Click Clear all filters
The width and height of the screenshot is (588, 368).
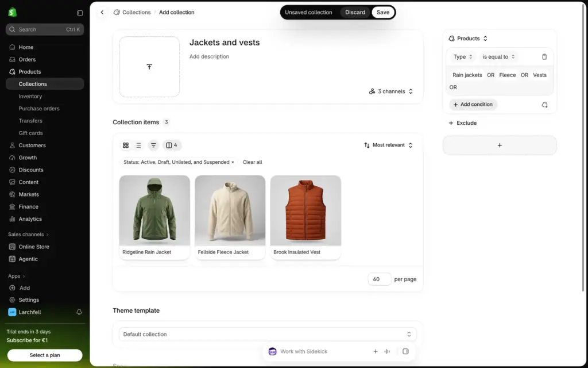pyautogui.click(x=253, y=162)
